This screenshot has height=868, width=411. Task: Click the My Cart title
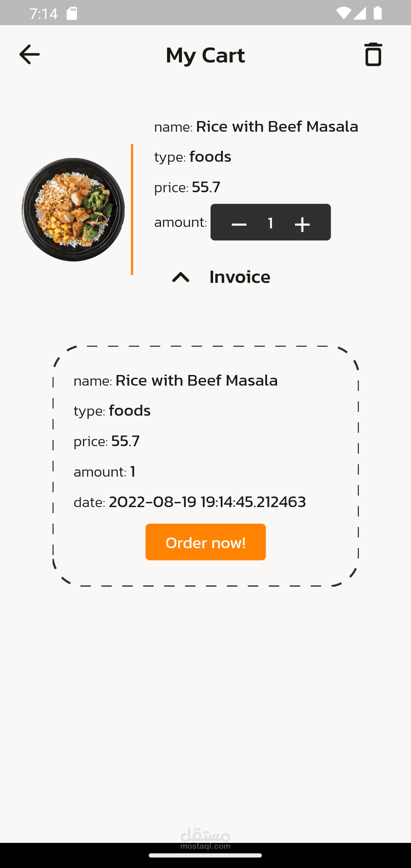coord(205,55)
